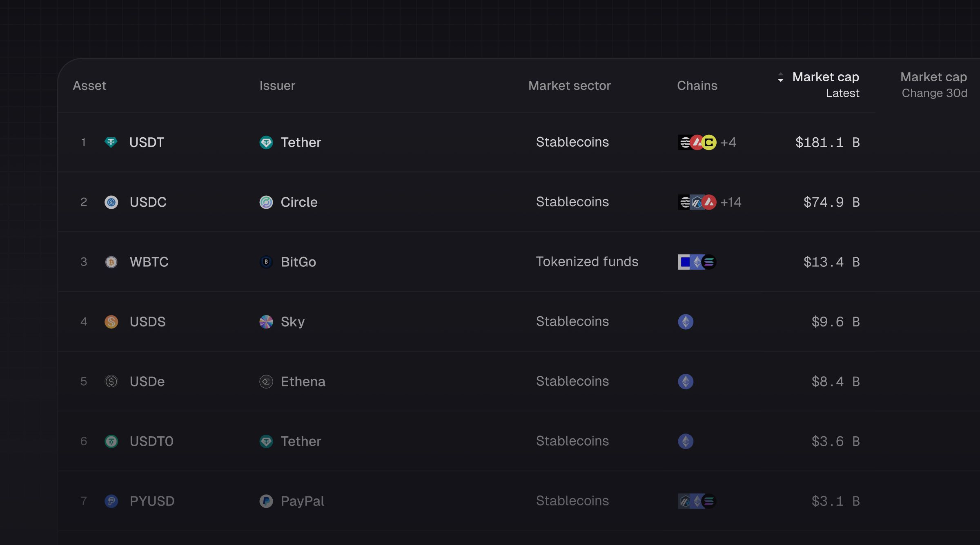Select the WBTC coin icon
Viewport: 980px width, 545px height.
111,262
